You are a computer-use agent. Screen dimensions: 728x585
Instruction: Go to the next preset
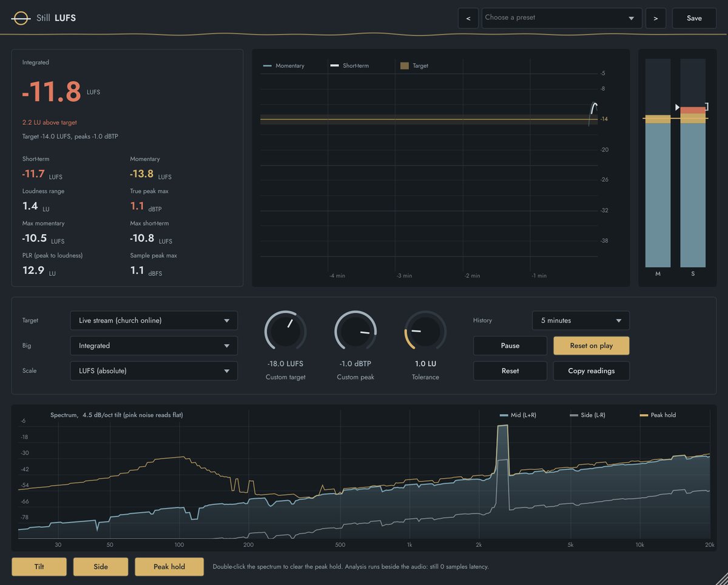656,18
